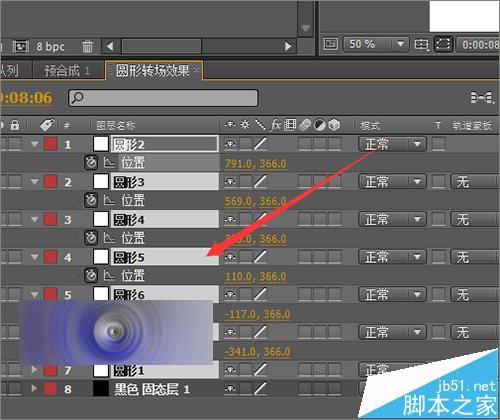
Task: Click the always preview this view icon
Action: (331, 44)
